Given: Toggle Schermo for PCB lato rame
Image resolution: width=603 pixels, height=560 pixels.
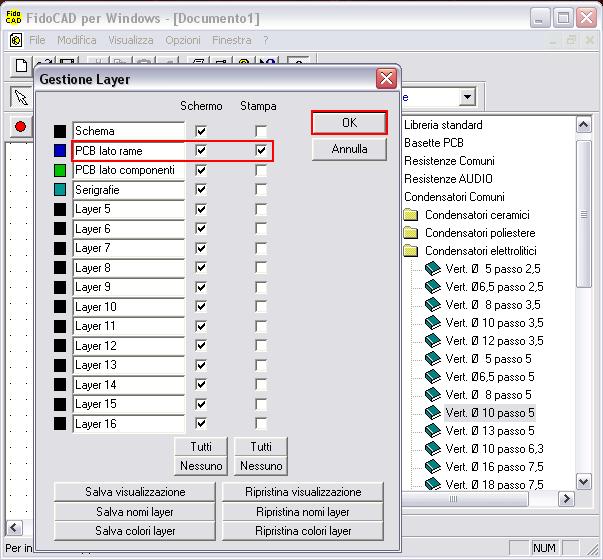Looking at the screenshot, I should coord(201,150).
